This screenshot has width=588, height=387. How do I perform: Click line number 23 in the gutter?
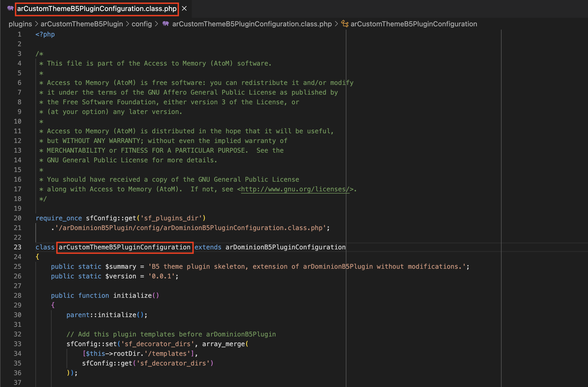17,247
